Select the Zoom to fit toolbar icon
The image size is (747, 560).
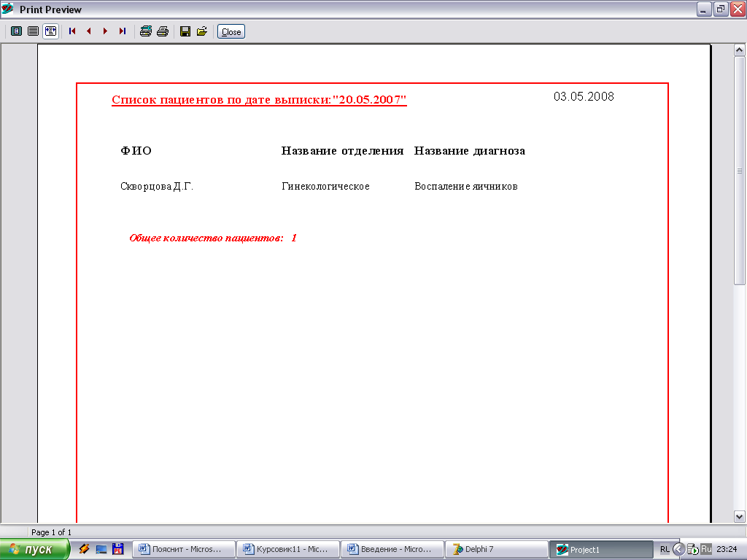pyautogui.click(x=16, y=31)
